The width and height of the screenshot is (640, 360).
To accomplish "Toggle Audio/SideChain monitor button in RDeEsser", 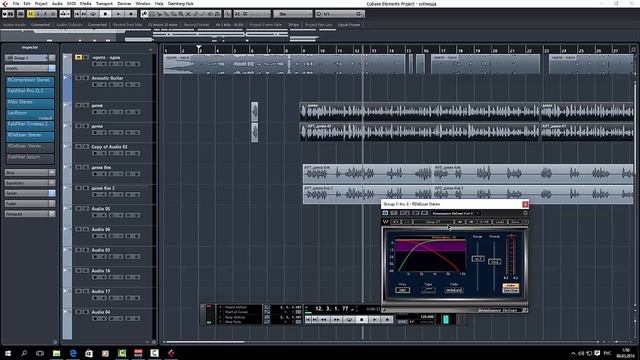I will (510, 288).
